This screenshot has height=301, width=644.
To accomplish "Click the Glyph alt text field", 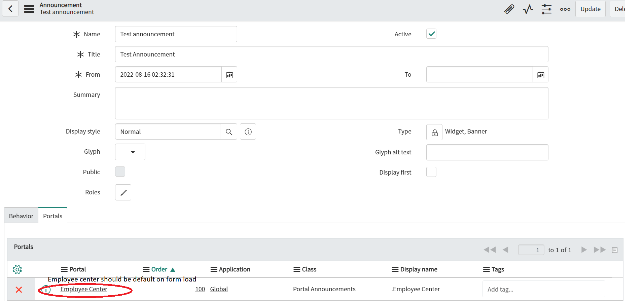I will [x=487, y=152].
